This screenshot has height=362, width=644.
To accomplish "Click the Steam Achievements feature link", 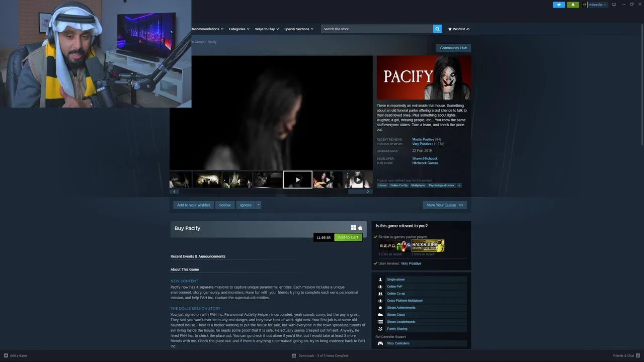I will coord(401,308).
